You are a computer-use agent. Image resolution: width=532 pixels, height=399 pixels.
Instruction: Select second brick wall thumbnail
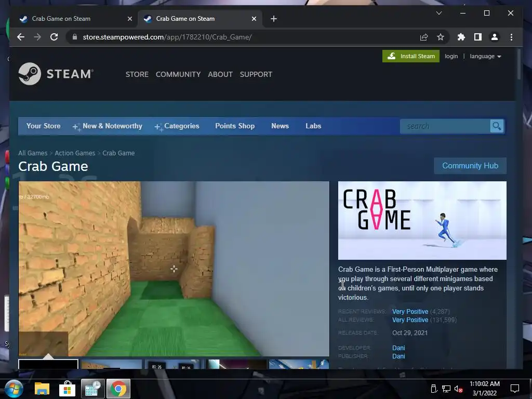(x=112, y=364)
